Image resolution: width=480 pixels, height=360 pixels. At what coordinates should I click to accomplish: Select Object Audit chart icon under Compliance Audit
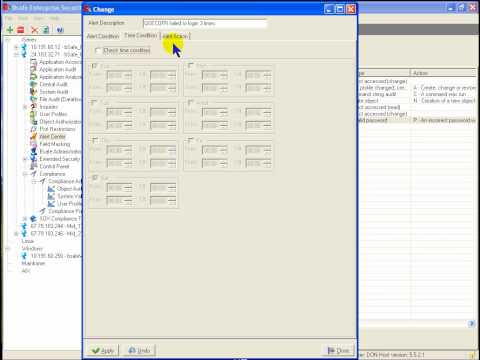pyautogui.click(x=51, y=189)
